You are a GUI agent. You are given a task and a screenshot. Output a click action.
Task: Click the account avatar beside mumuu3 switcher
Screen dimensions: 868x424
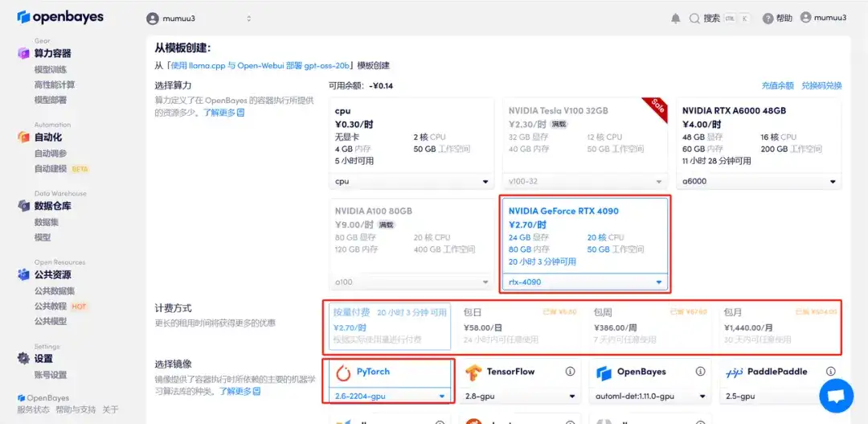[152, 19]
